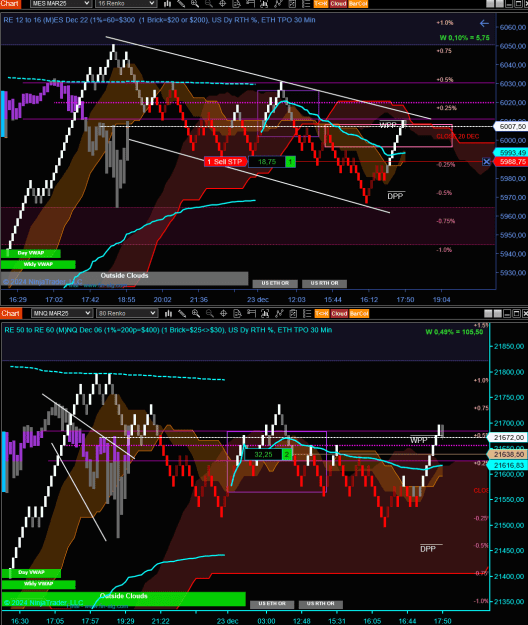
Task: Click green Outside Clouds bar on MNQ chart
Action: click(123, 599)
